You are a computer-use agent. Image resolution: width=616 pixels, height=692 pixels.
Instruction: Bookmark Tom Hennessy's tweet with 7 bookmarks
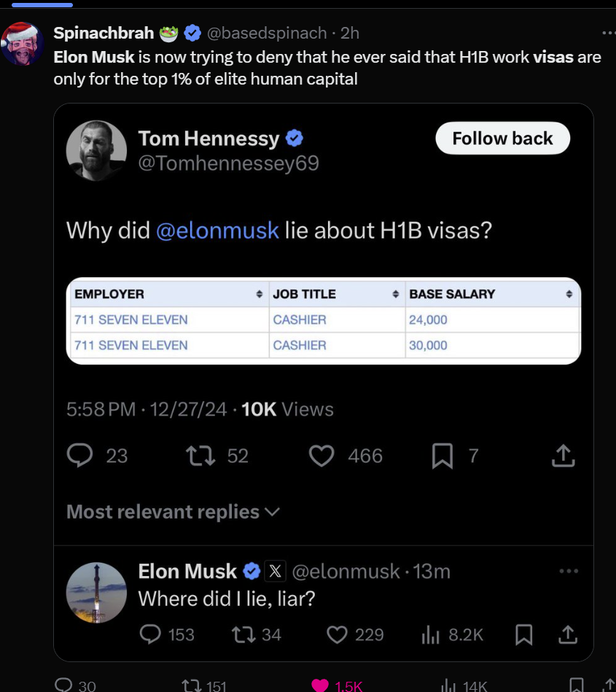[x=442, y=456]
